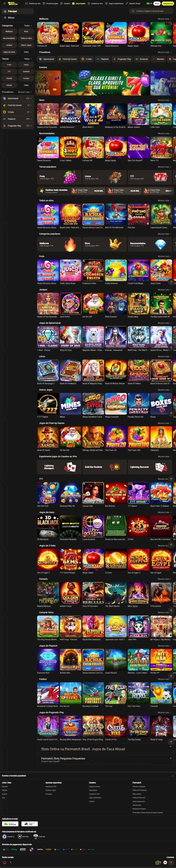Select the Futebol theme filter chip
176x868 pixels.
tap(9, 78)
